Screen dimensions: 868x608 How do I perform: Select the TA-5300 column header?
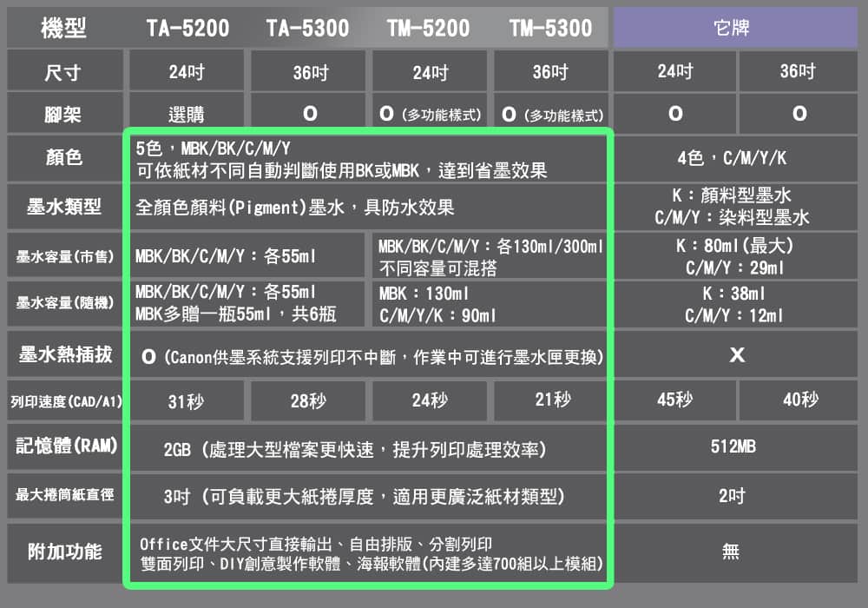click(308, 27)
